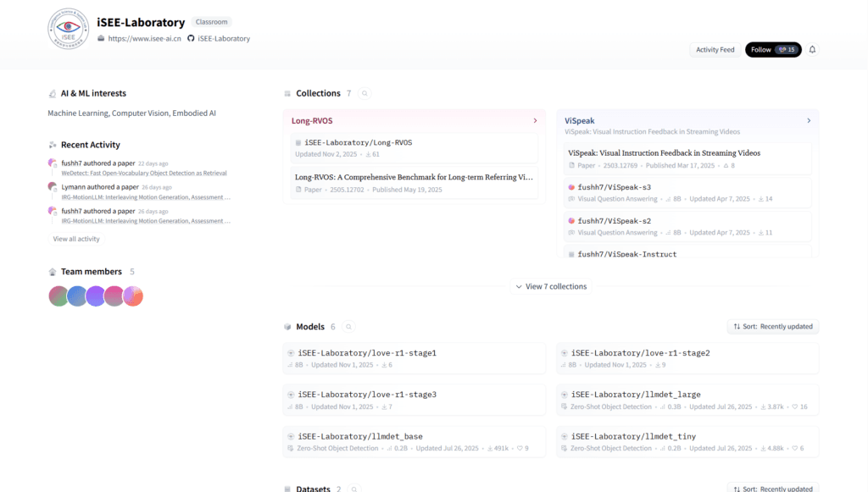Open the Datasets sort dropdown
This screenshot has width=868, height=492.
tap(772, 489)
